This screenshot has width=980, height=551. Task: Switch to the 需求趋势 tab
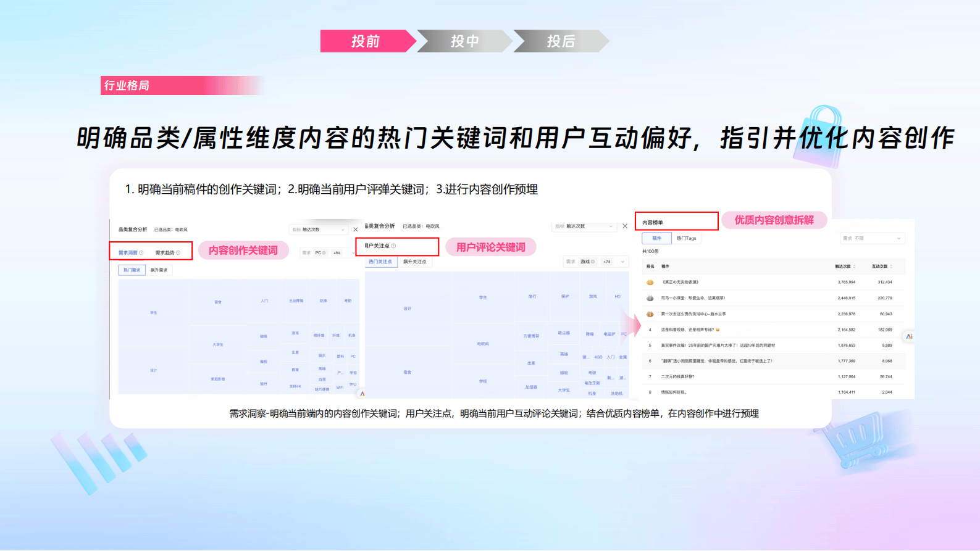pos(165,253)
